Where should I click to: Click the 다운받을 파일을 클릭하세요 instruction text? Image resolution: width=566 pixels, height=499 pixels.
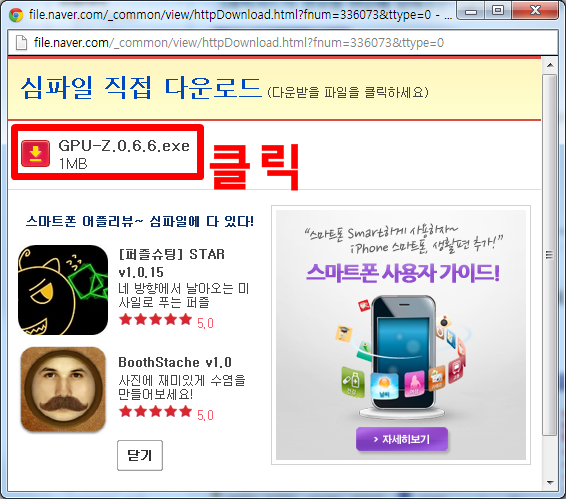[348, 92]
